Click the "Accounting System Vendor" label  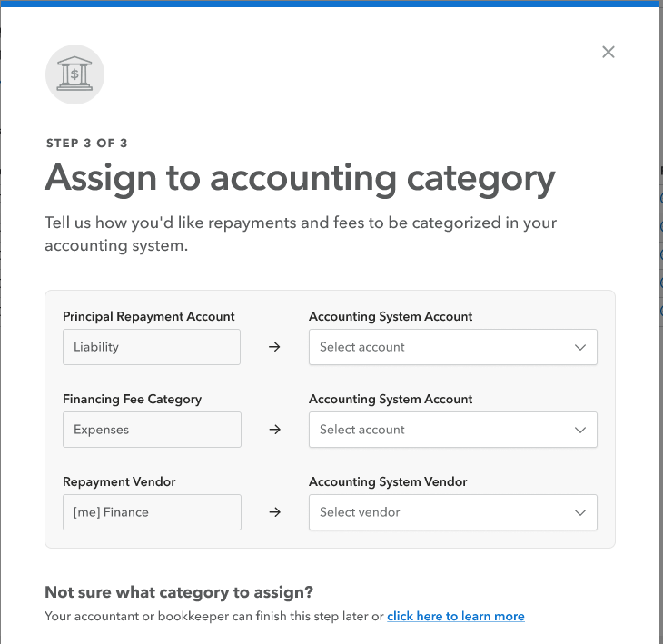click(x=388, y=481)
